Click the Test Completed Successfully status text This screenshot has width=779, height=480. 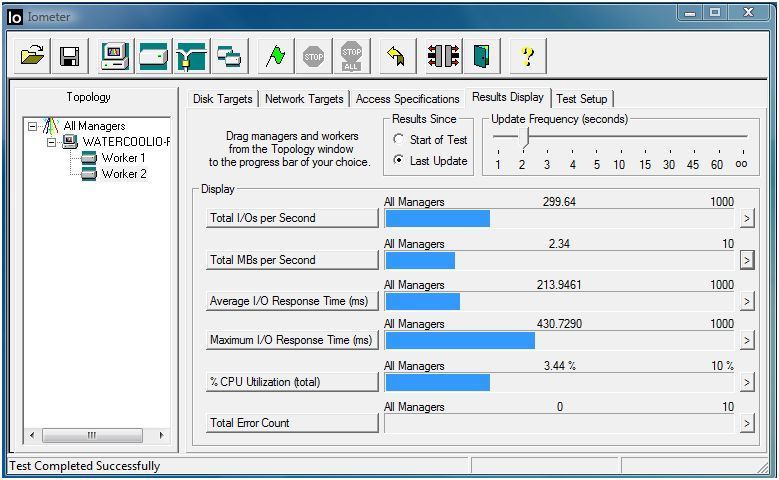tap(85, 466)
